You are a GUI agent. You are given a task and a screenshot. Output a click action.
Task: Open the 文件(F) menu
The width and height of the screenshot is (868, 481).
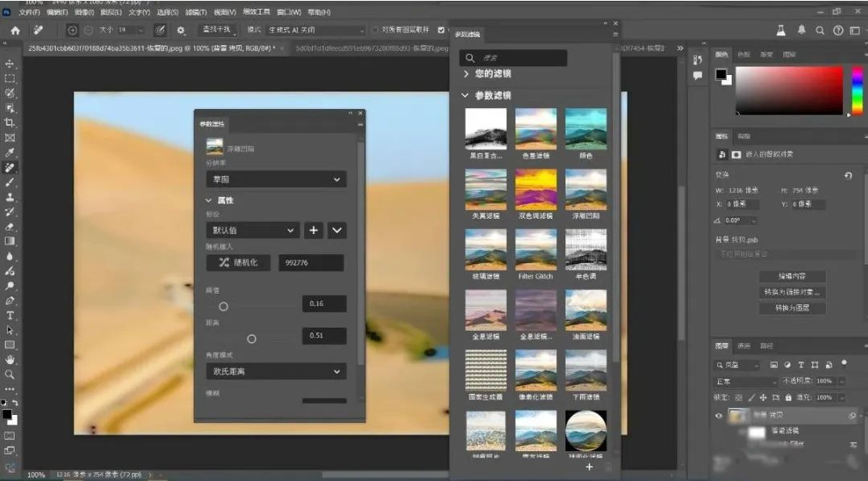pyautogui.click(x=29, y=12)
